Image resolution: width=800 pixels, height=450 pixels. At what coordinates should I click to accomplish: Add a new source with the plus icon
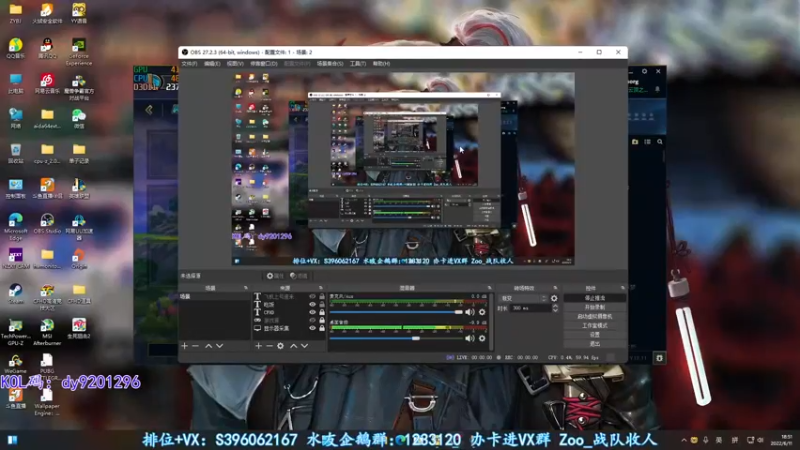point(258,346)
